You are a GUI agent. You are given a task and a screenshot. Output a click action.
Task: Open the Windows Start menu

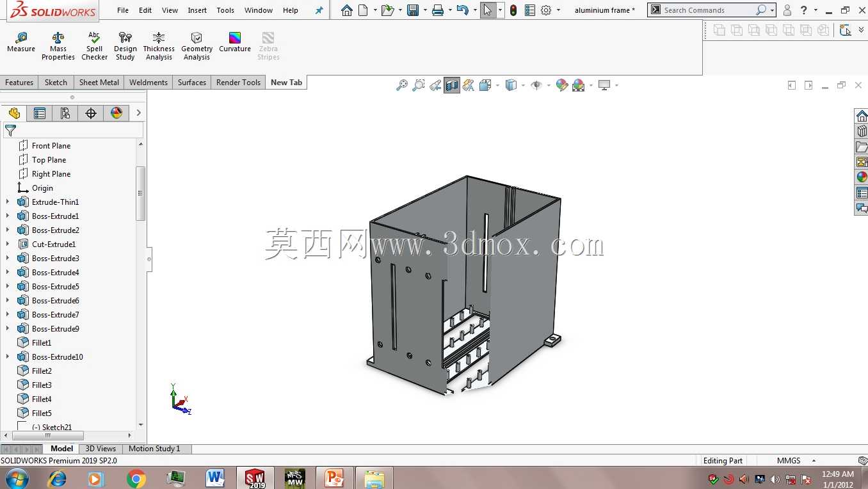pos(17,478)
